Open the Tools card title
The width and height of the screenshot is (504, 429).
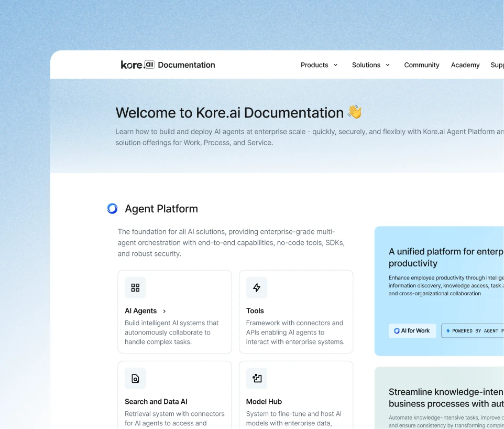[x=255, y=311]
